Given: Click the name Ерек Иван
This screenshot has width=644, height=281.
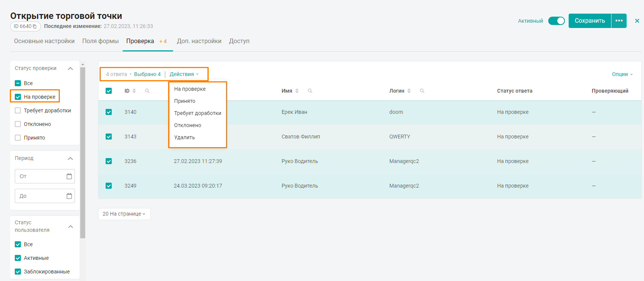Looking at the screenshot, I should 294,112.
